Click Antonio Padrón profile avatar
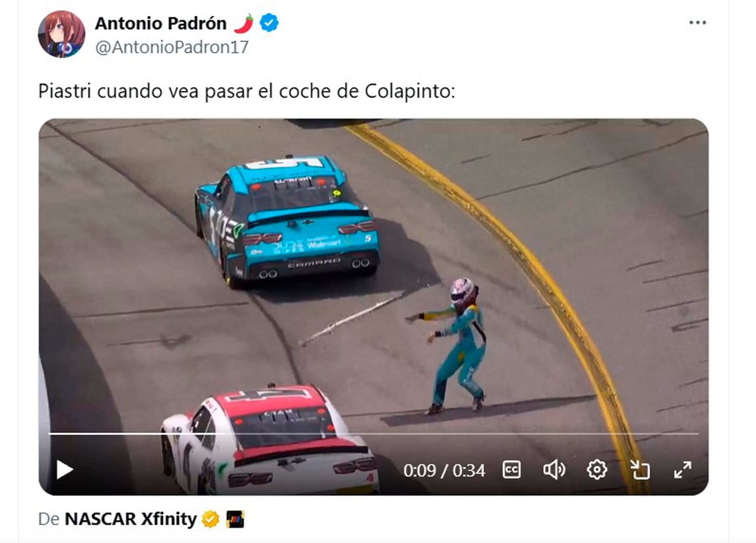 point(61,34)
